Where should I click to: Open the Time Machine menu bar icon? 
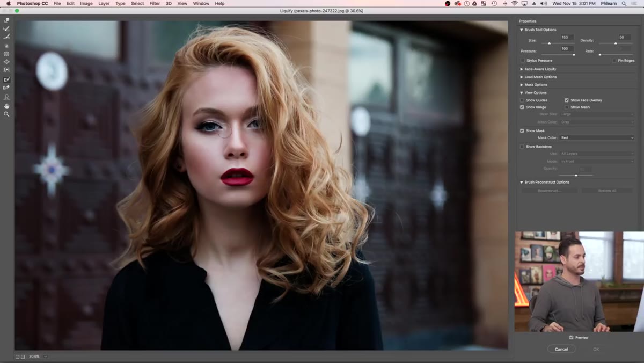pos(494,3)
